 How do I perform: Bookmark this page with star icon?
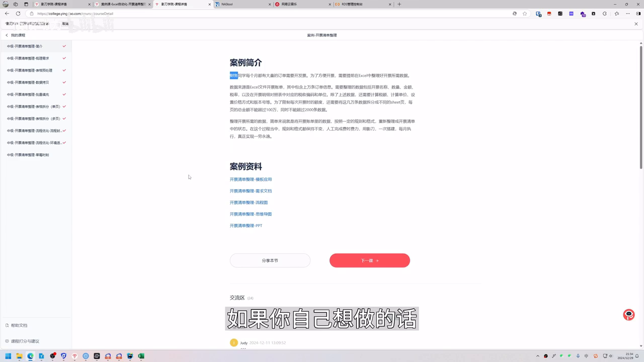pyautogui.click(x=525, y=14)
